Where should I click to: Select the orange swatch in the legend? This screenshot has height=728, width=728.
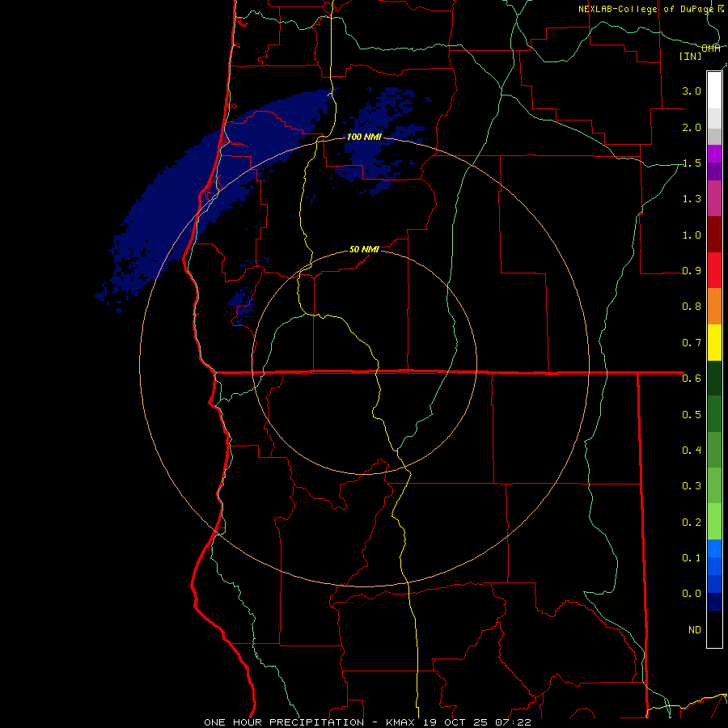click(714, 307)
